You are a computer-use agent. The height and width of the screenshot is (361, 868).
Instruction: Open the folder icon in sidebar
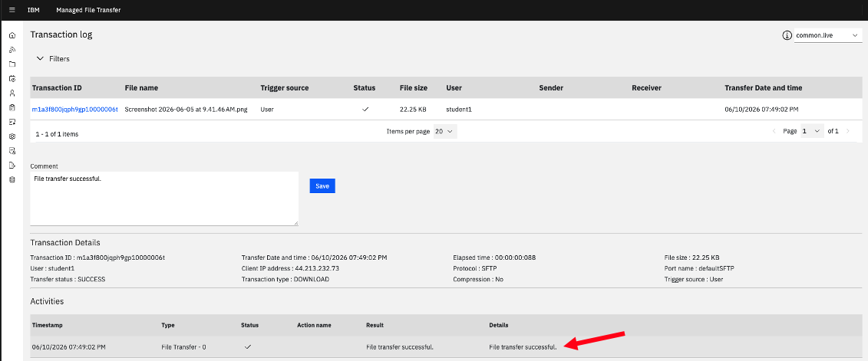point(12,64)
